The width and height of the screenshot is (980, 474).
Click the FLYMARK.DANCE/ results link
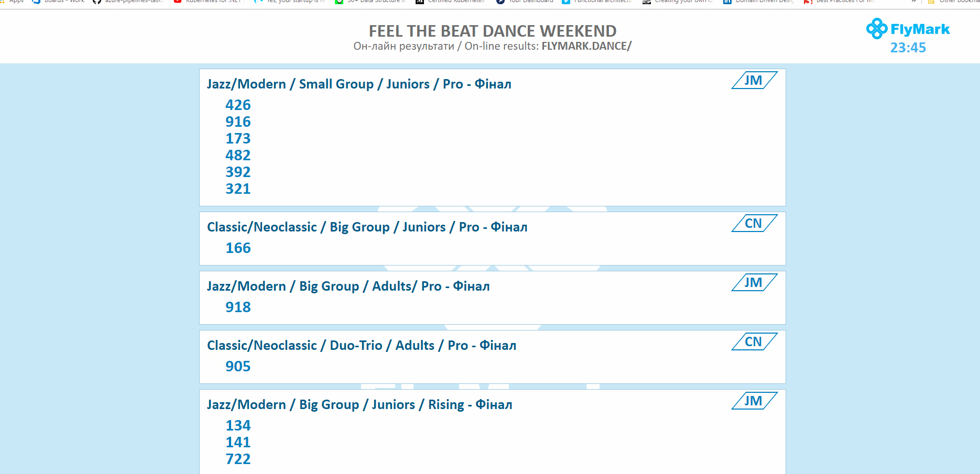586,46
